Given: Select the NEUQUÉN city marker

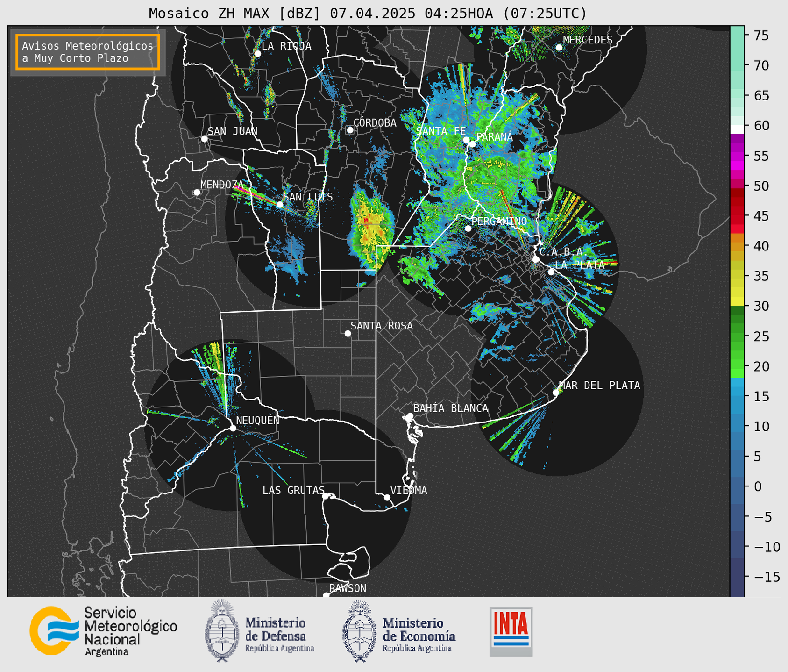Looking at the screenshot, I should pyautogui.click(x=233, y=428).
